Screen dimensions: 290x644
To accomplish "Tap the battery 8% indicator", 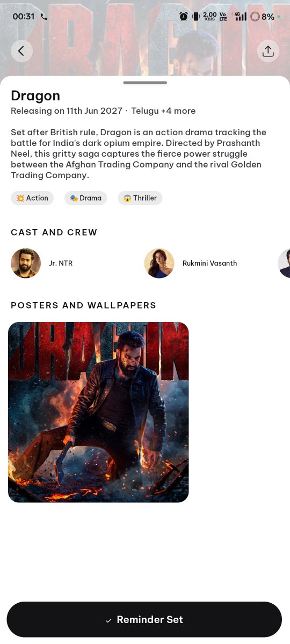I will [x=262, y=17].
